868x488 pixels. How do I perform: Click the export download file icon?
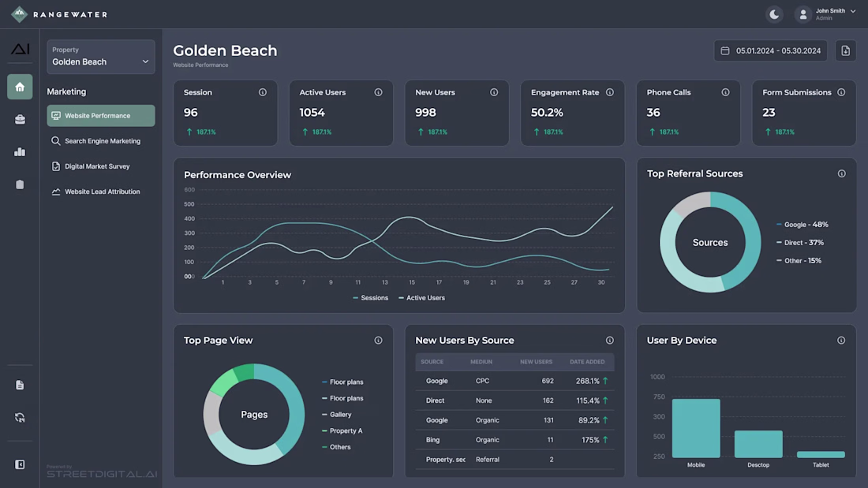click(x=845, y=51)
